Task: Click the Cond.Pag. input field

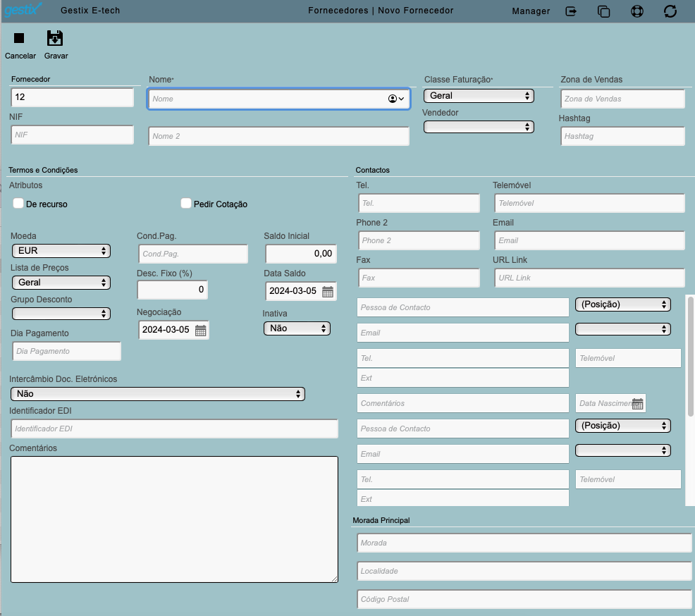Action: [193, 254]
